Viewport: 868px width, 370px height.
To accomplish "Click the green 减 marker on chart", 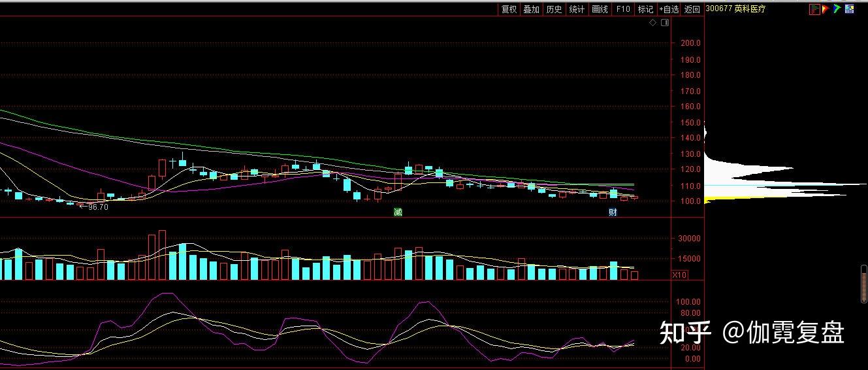I will click(x=398, y=212).
